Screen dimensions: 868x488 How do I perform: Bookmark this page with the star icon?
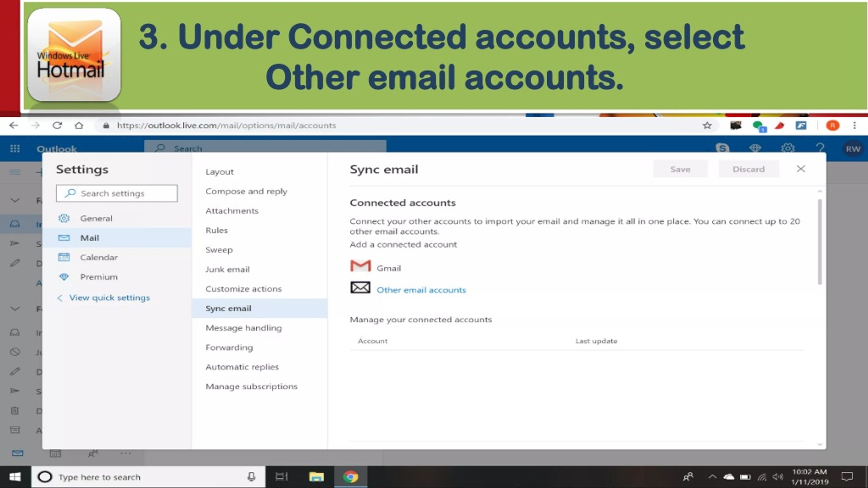pyautogui.click(x=707, y=126)
